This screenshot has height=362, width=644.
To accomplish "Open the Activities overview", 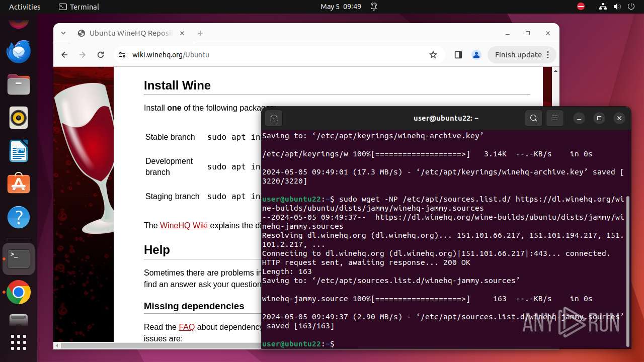I will (25, 7).
